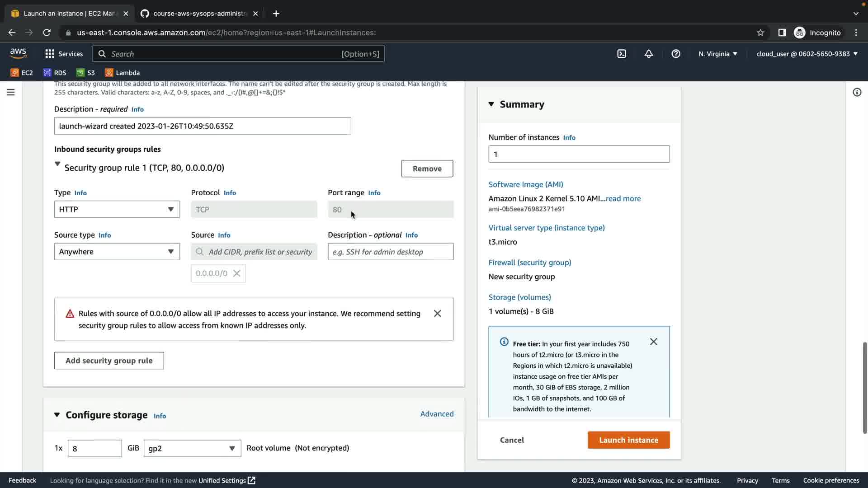
Task: Click the Launch instance button
Action: pos(628,440)
